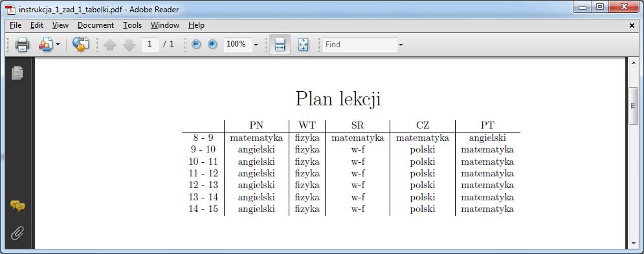Click the 'Plan lekcji' heading
This screenshot has height=254, width=644.
coord(338,100)
